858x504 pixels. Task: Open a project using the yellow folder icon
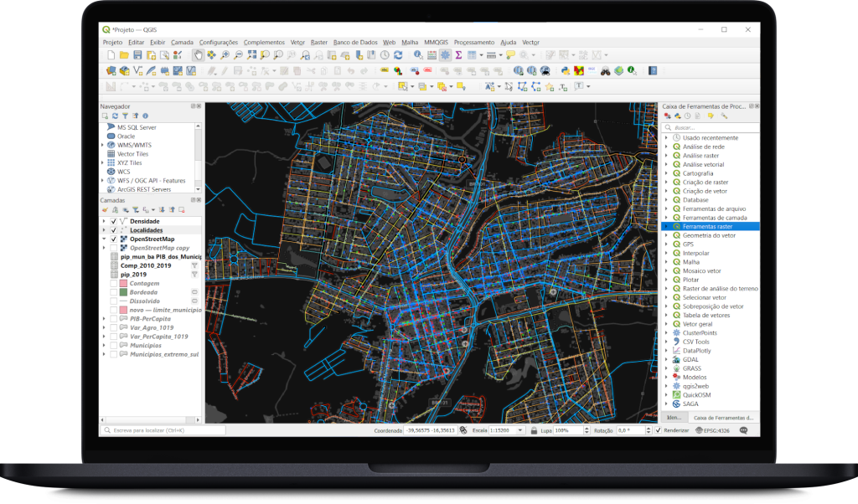[124, 55]
